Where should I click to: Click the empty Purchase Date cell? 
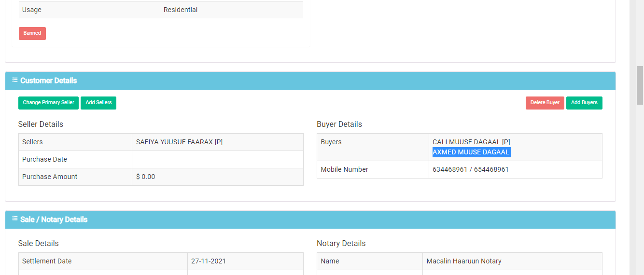tap(218, 159)
